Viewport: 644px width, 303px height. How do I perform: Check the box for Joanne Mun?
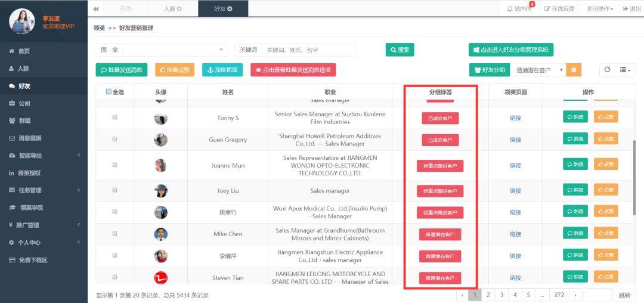(x=114, y=165)
